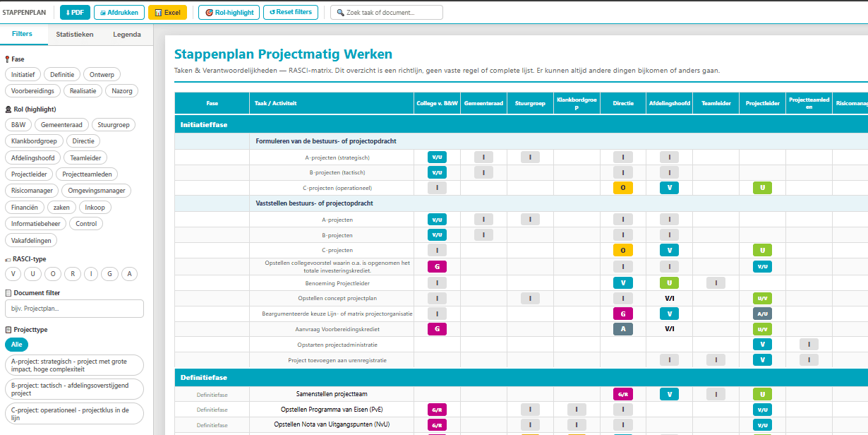Viewport: 868px width, 435px height.
Task: Select the Omgevingsmanager role chip
Action: tap(95, 191)
